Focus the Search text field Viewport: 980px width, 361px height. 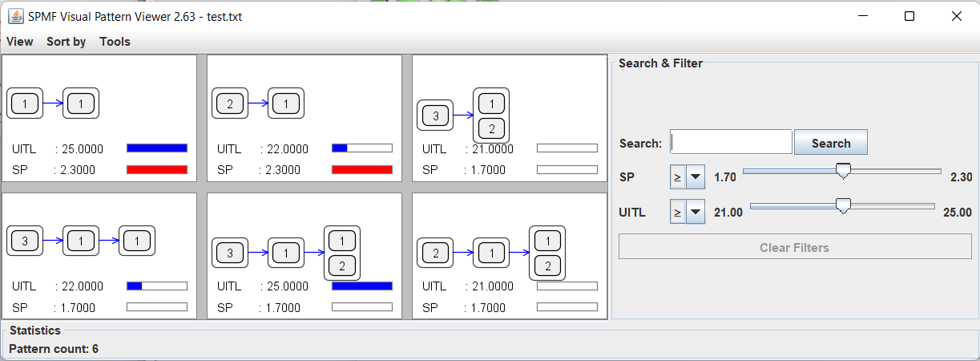[731, 142]
